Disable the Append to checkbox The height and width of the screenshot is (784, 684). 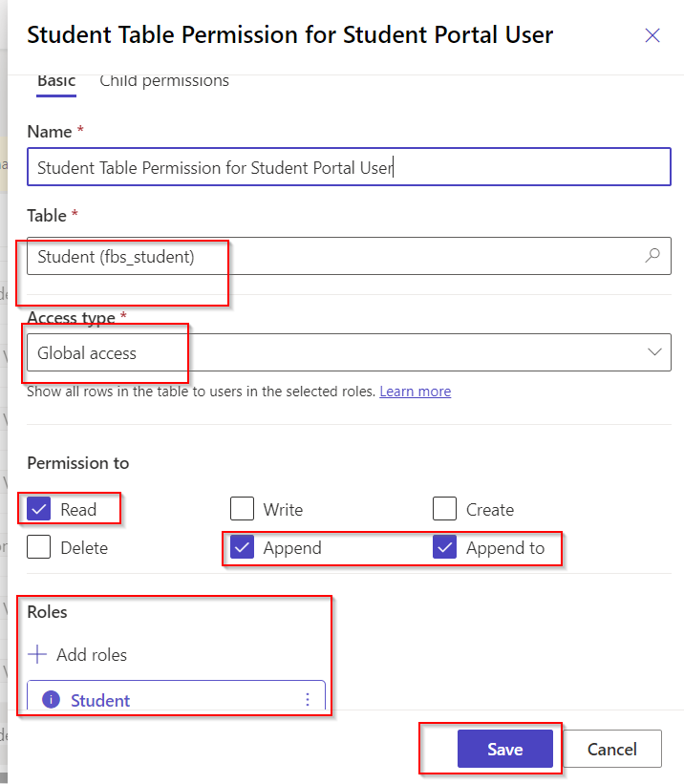point(445,547)
